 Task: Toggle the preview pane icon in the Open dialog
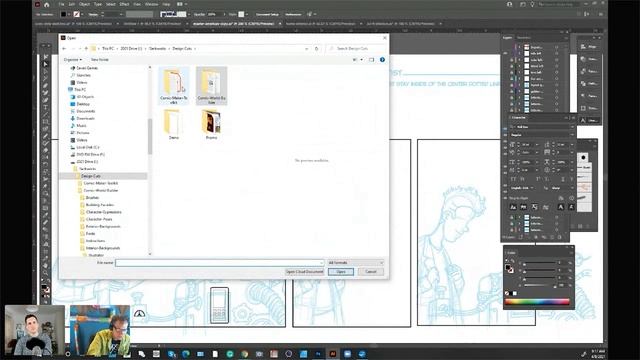[371, 60]
